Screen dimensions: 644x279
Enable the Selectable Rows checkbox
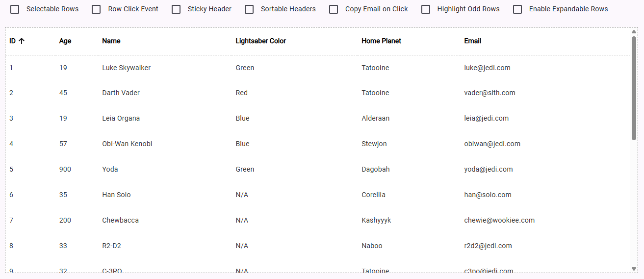tap(15, 9)
